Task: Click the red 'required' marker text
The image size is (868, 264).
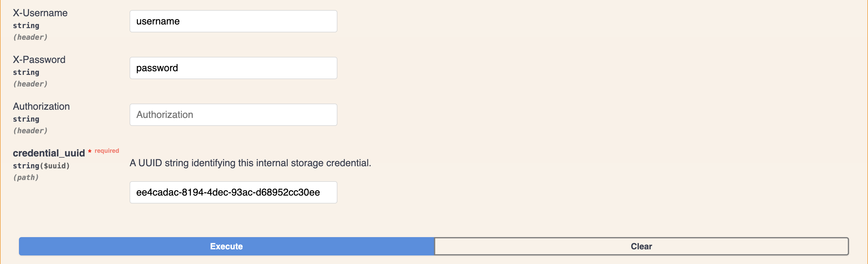Action: coord(106,151)
